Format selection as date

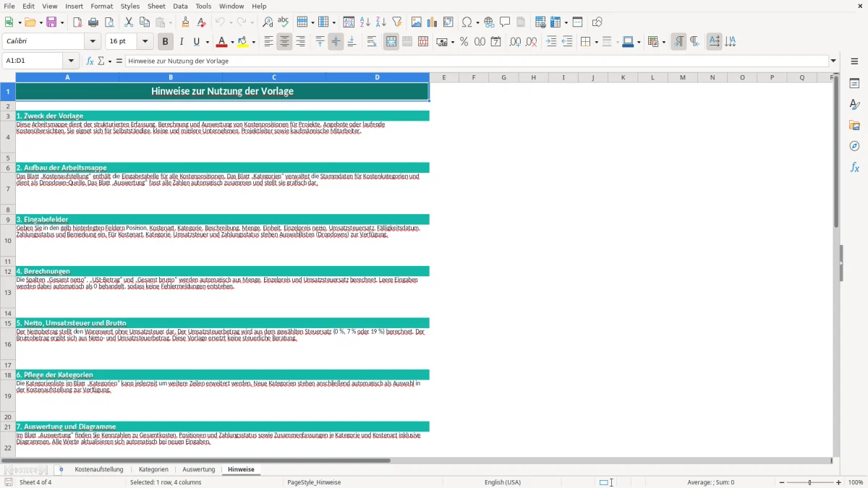coord(496,42)
